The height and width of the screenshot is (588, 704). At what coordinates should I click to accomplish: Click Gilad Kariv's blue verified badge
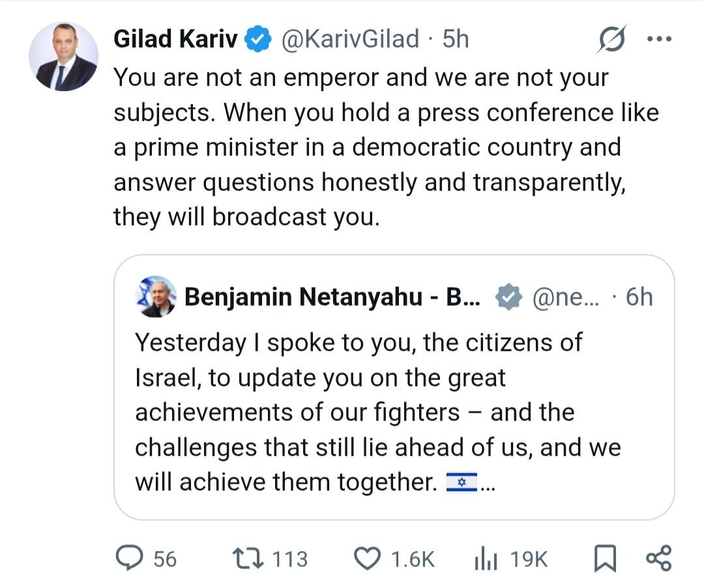coord(258,40)
